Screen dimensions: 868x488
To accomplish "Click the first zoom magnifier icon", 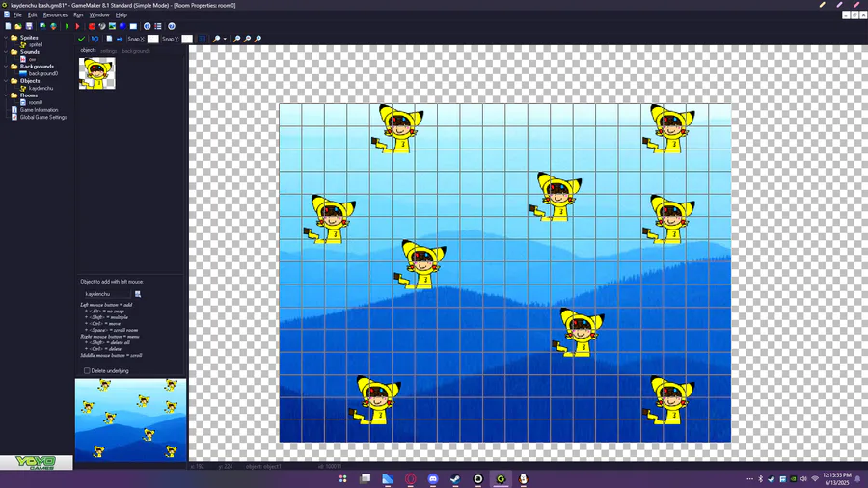I will pyautogui.click(x=237, y=39).
